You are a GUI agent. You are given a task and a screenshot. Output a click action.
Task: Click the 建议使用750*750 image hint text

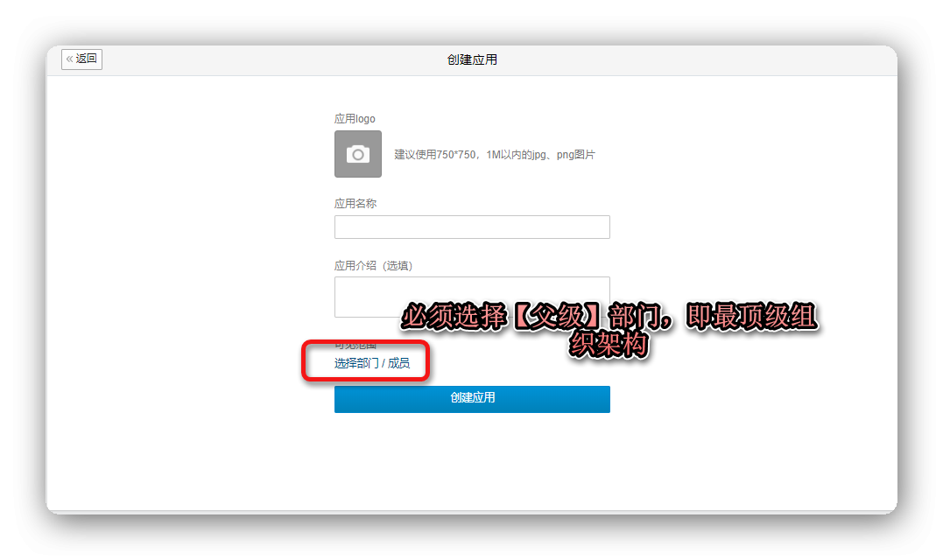pos(437,155)
